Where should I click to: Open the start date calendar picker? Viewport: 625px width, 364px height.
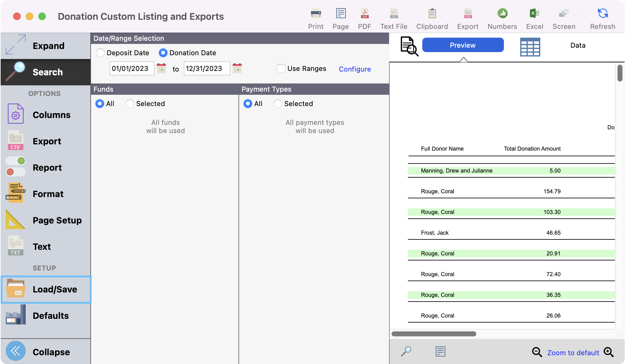161,68
